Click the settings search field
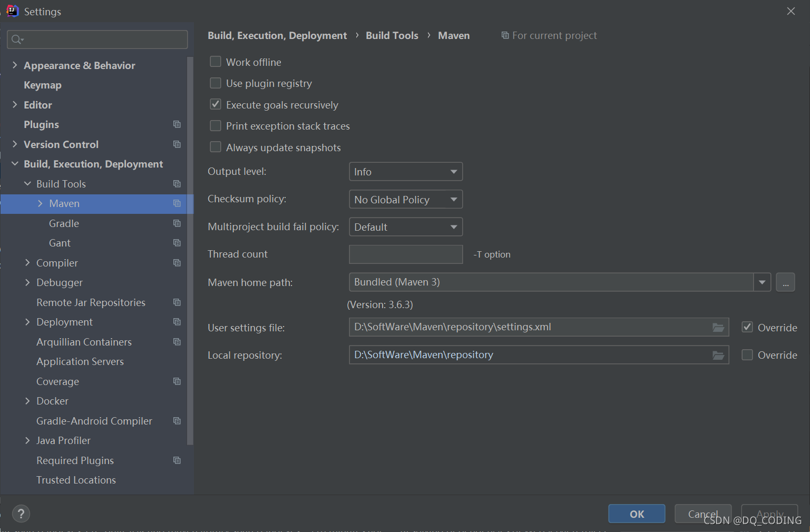Viewport: 810px width, 532px height. tap(97, 40)
